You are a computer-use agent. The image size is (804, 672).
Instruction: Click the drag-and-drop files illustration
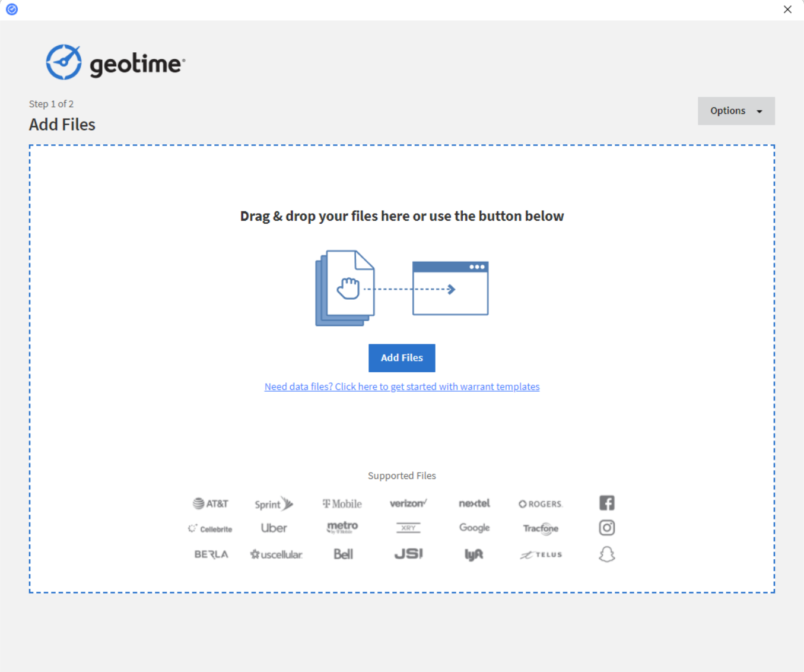(402, 289)
